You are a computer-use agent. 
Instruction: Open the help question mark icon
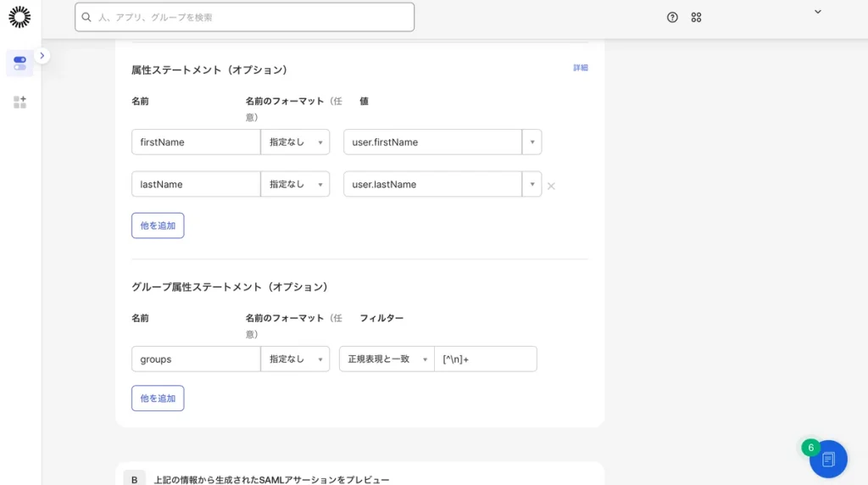coord(672,17)
